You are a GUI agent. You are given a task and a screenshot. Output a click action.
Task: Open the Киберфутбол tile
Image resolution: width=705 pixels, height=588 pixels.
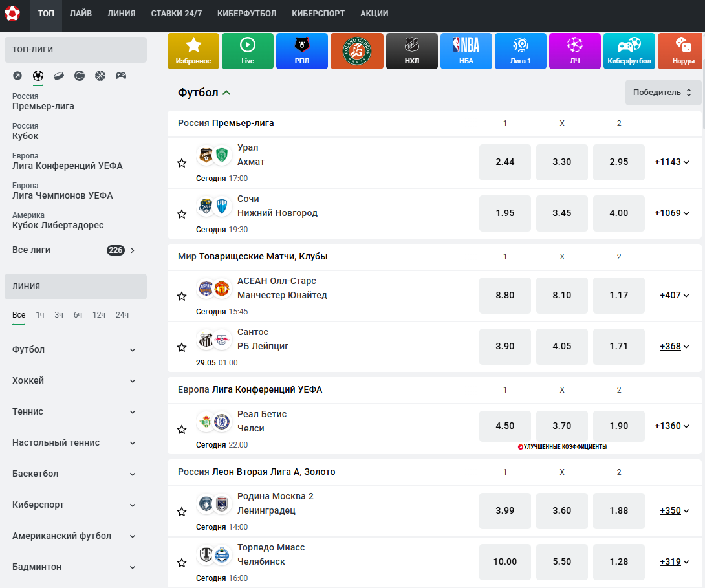(629, 51)
